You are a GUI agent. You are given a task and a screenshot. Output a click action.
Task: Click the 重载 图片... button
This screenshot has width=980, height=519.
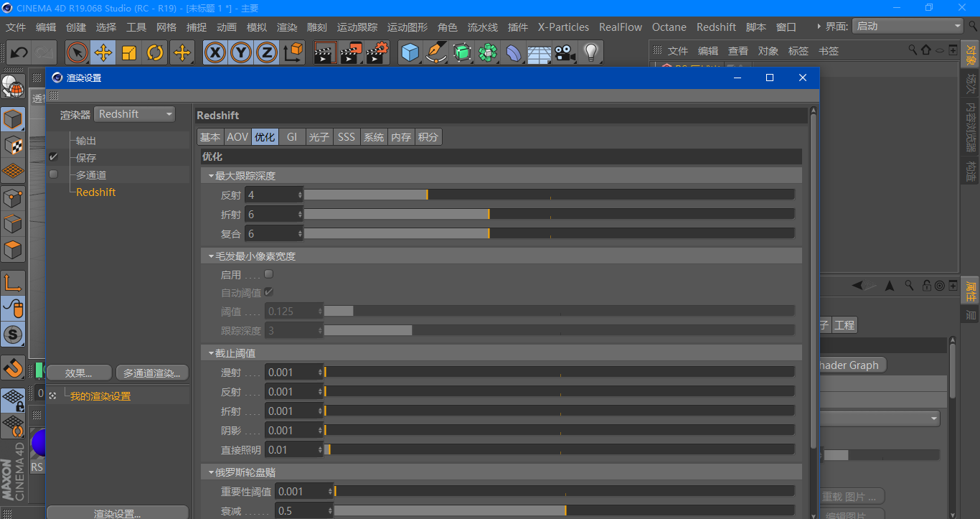click(x=850, y=497)
